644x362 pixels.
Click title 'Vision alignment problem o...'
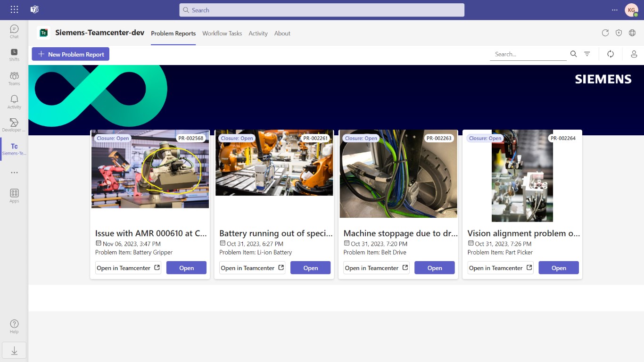524,233
